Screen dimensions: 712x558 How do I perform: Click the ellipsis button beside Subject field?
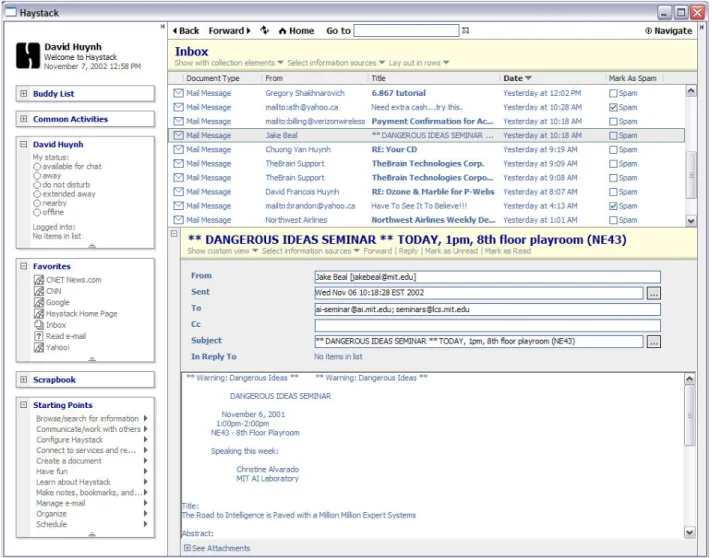click(x=653, y=342)
